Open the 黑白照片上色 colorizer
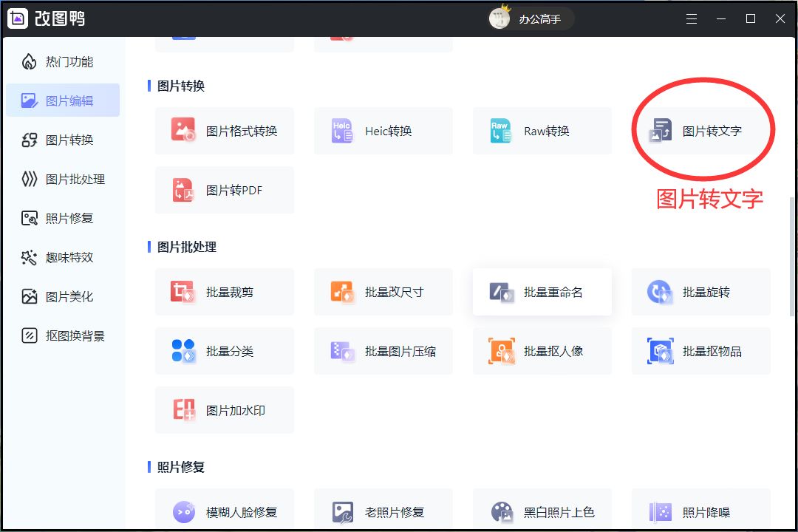798x532 pixels. pyautogui.click(x=542, y=511)
